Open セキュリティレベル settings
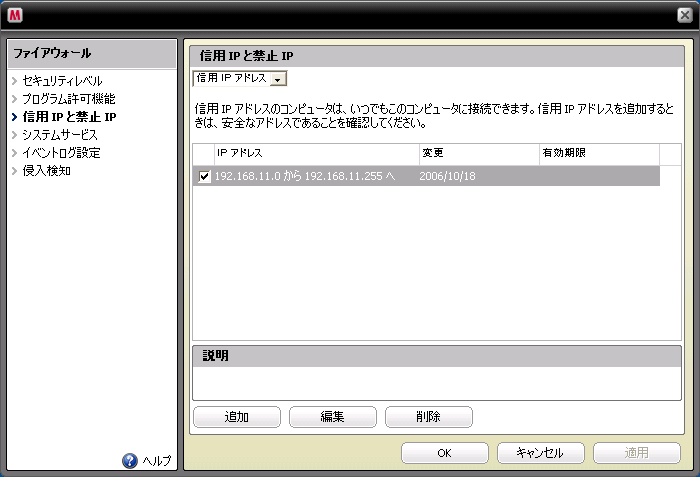Screen dimensions: 700x477 tap(62, 81)
